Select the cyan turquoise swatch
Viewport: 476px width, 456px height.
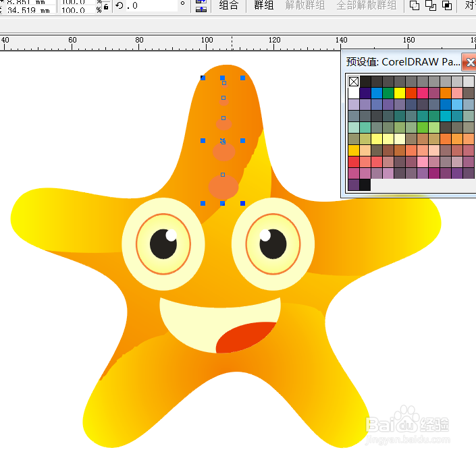[446, 116]
